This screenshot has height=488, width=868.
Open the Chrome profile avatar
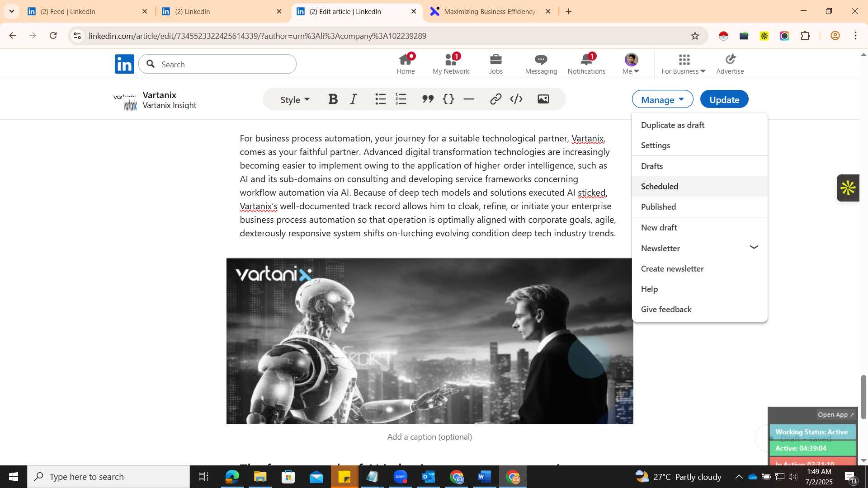pos(835,36)
